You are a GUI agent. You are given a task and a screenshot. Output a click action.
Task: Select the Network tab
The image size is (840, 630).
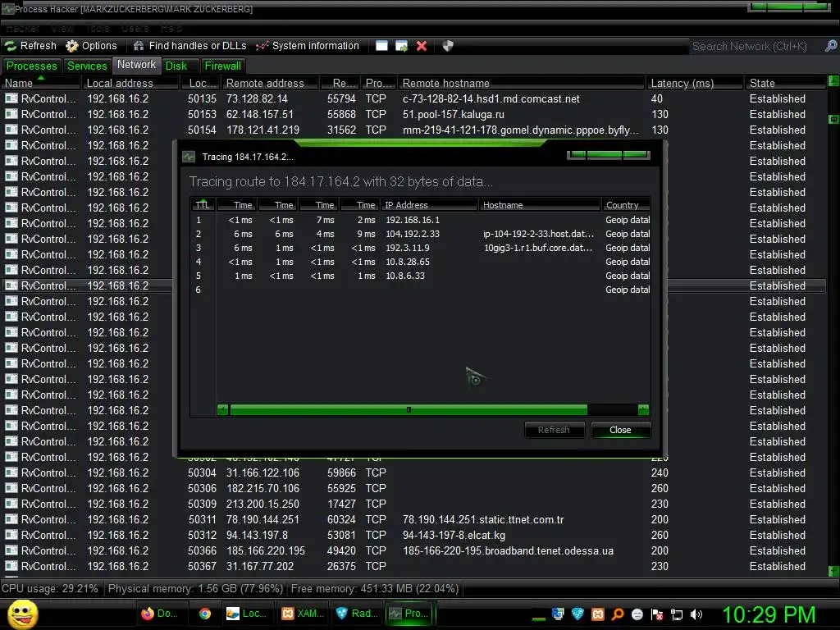(137, 65)
